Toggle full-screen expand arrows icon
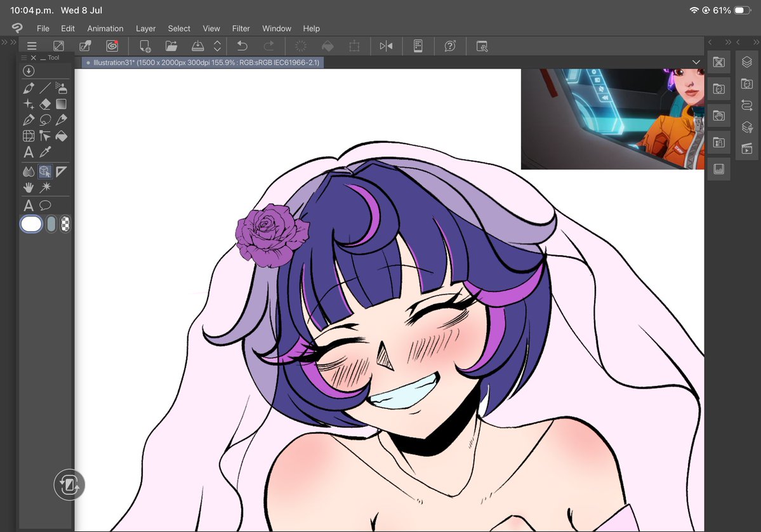The width and height of the screenshot is (761, 532). tap(58, 46)
